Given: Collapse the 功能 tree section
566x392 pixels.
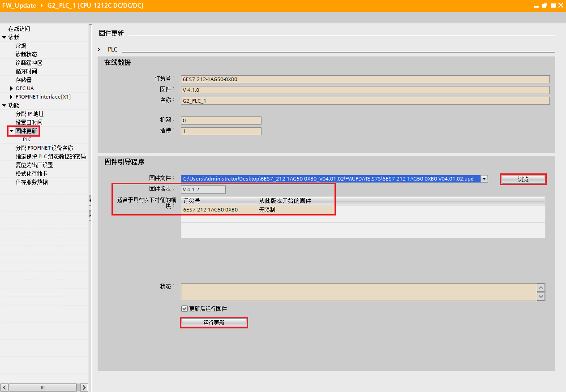Looking at the screenshot, I should click(x=4, y=105).
